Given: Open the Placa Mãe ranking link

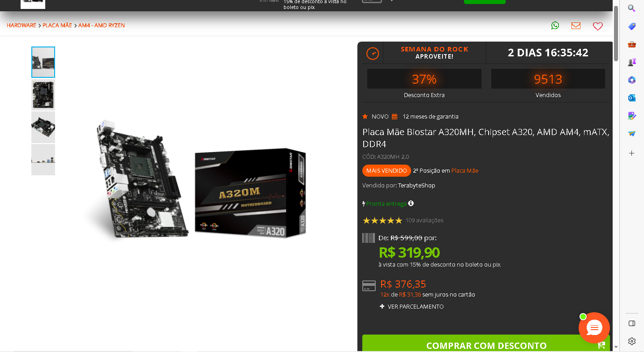Looking at the screenshot, I should pyautogui.click(x=465, y=170).
